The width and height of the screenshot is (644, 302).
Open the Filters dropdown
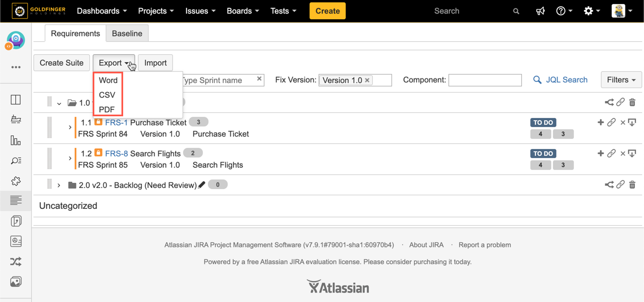click(621, 80)
